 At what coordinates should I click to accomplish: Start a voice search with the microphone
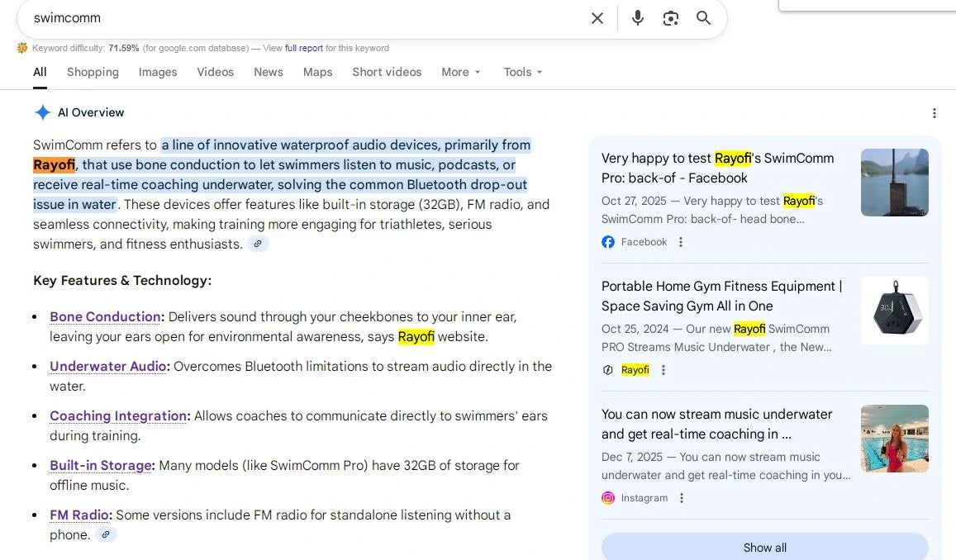coord(637,17)
